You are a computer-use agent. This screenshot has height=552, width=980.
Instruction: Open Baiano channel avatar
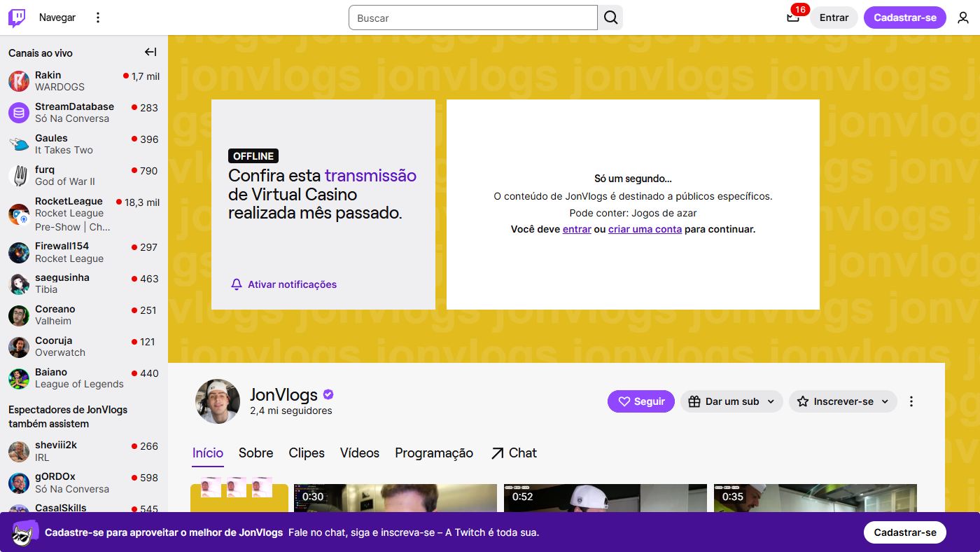19,378
